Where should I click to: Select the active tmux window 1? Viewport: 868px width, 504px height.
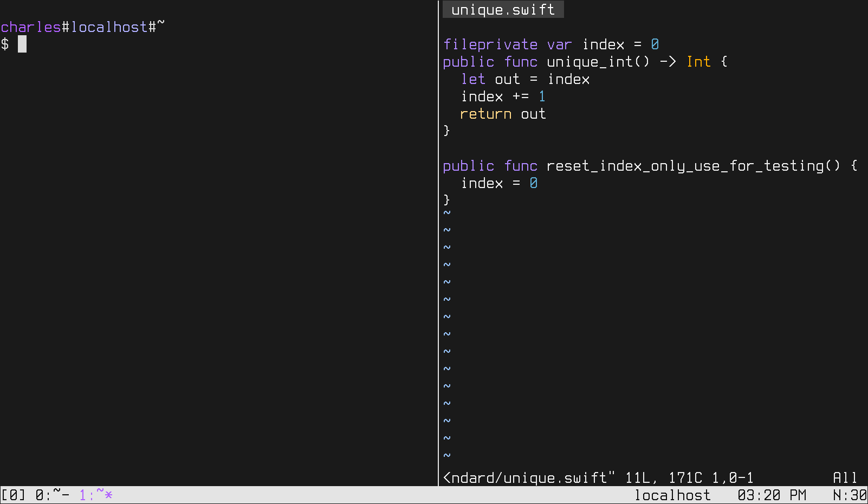(96, 495)
